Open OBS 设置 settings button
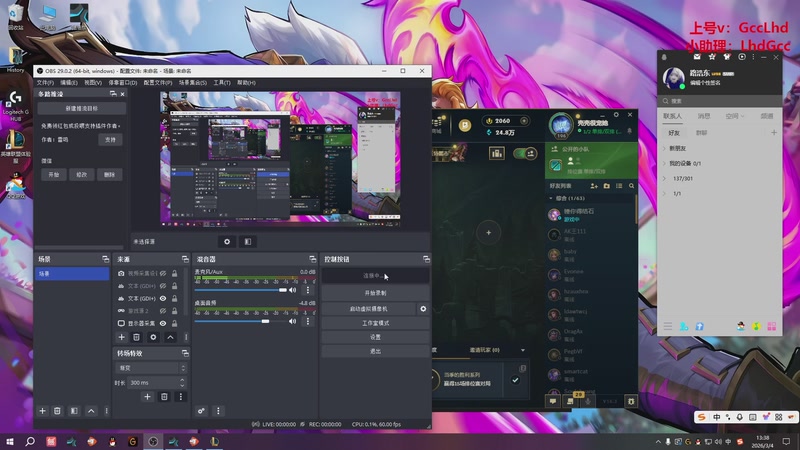Image resolution: width=800 pixels, height=450 pixels. (375, 337)
